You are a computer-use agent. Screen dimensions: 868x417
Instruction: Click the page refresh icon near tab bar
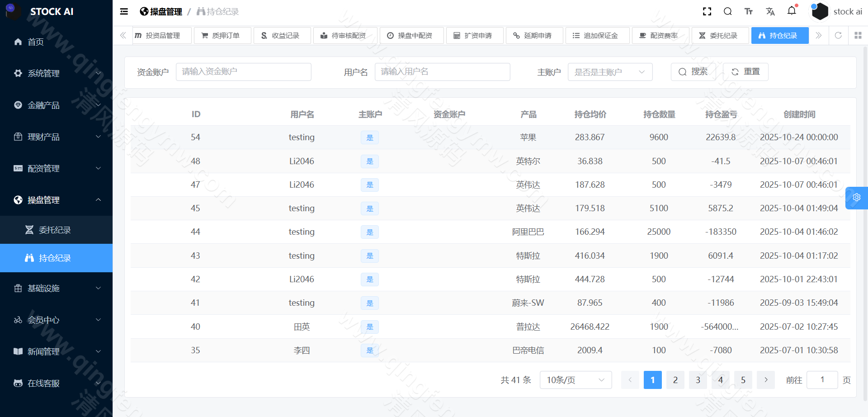click(839, 35)
